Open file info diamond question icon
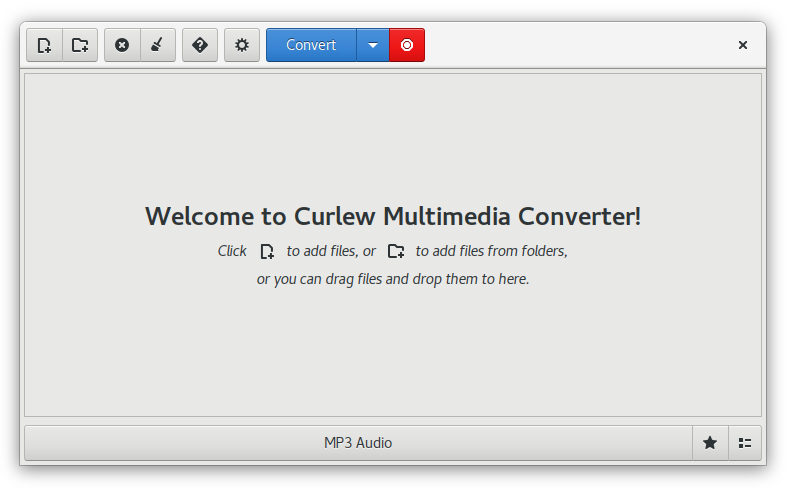Image resolution: width=788 pixels, height=489 pixels. click(200, 45)
